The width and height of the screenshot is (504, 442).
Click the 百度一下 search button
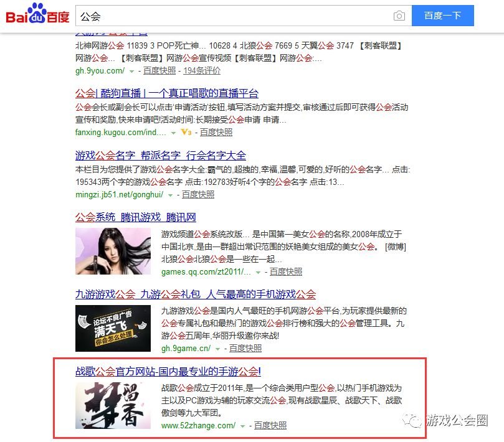[x=443, y=16]
